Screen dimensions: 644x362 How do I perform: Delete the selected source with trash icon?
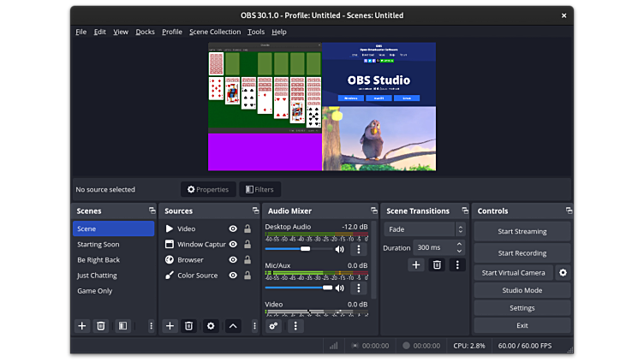coord(188,326)
